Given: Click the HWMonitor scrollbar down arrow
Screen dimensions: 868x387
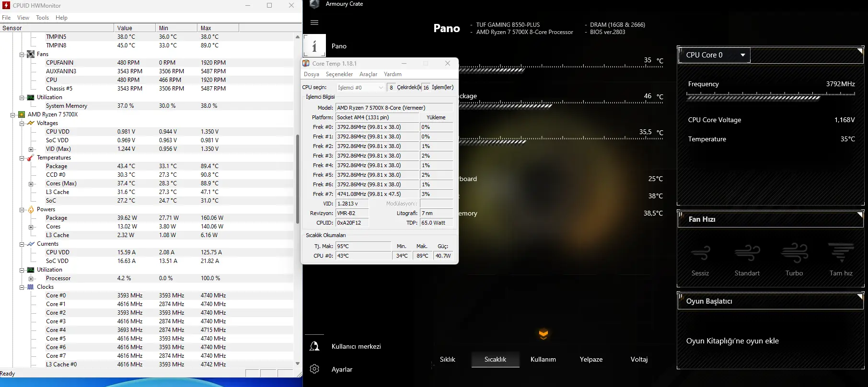Looking at the screenshot, I should tap(298, 364).
